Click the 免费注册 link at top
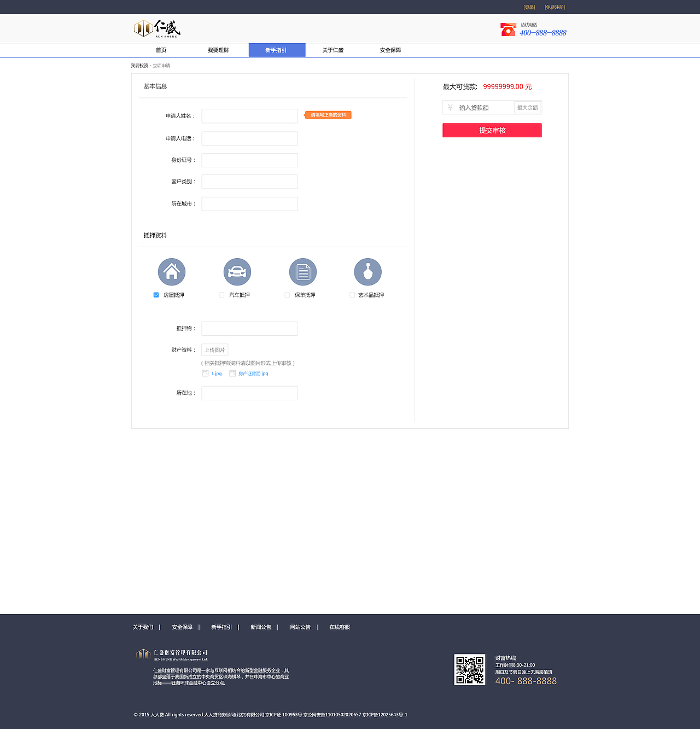700x729 pixels. tap(555, 8)
